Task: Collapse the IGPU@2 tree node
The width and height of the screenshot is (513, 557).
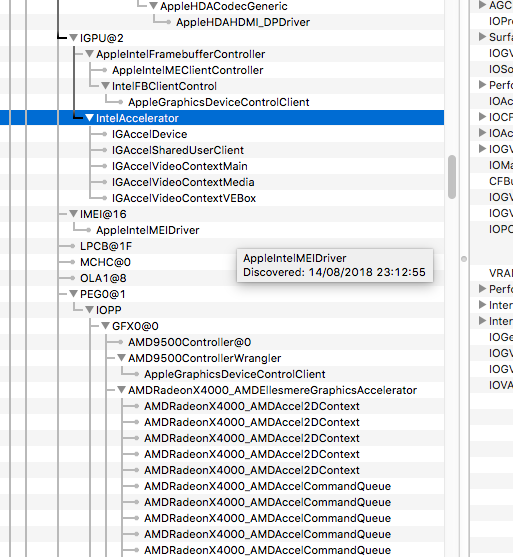Action: pos(74,38)
